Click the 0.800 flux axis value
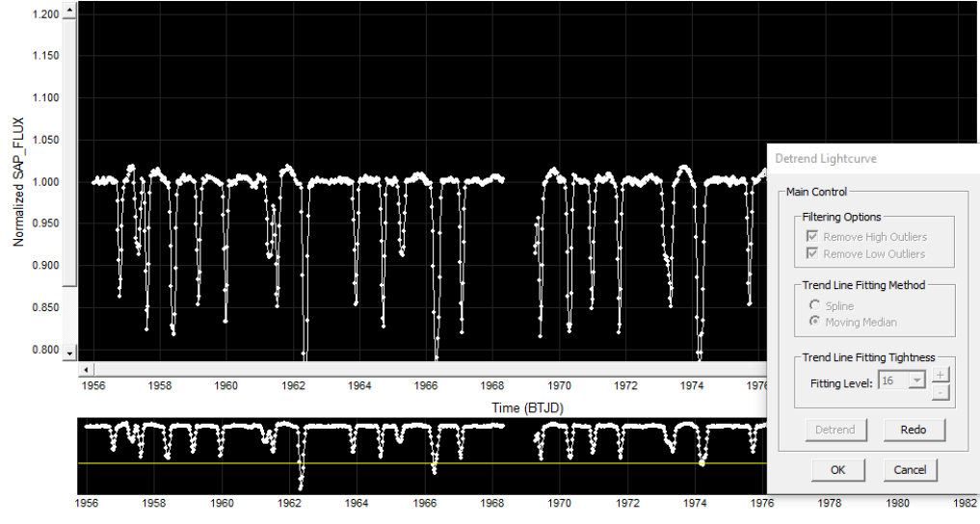 [45, 350]
